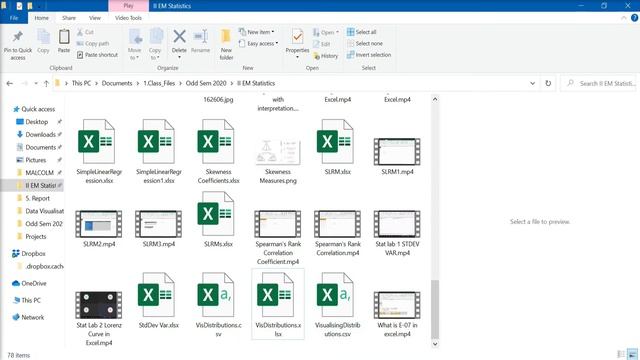Click the Play contextual tab

(x=128, y=6)
